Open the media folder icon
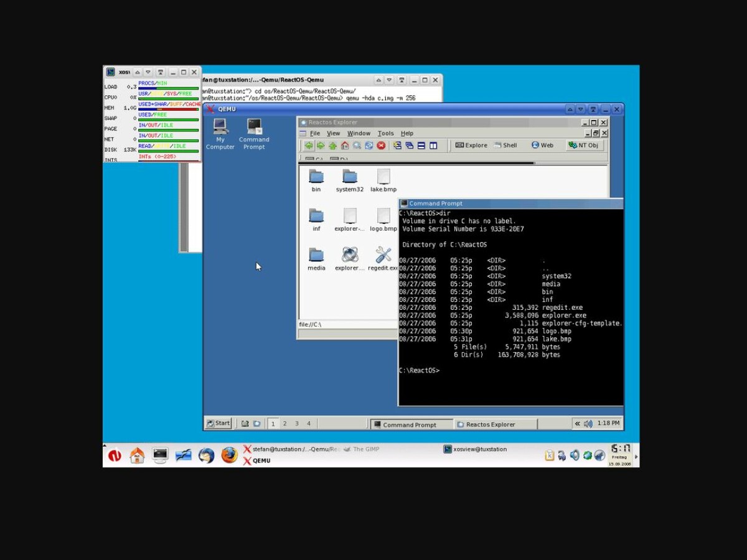The image size is (747, 560). tap(316, 255)
